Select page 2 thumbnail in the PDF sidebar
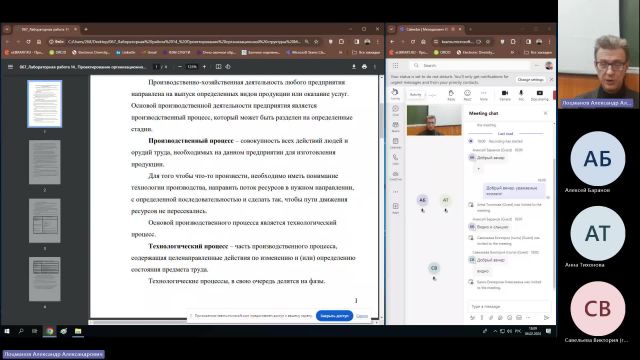640x360 pixels. click(44, 162)
